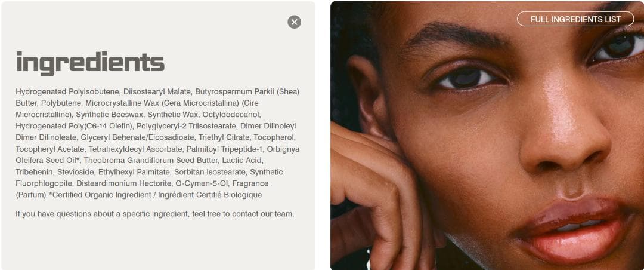
Task: Click the glossy lips in the photo
Action: [572, 229]
